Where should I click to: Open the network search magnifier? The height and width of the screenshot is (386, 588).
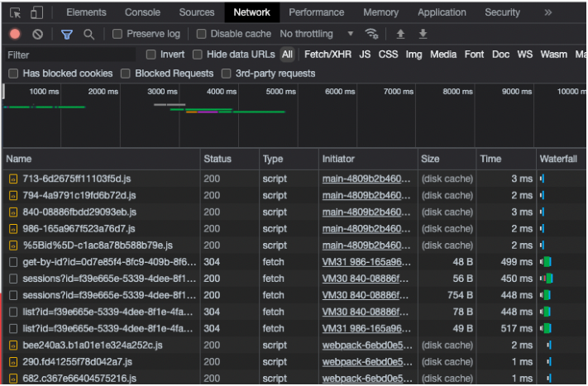[x=88, y=34]
